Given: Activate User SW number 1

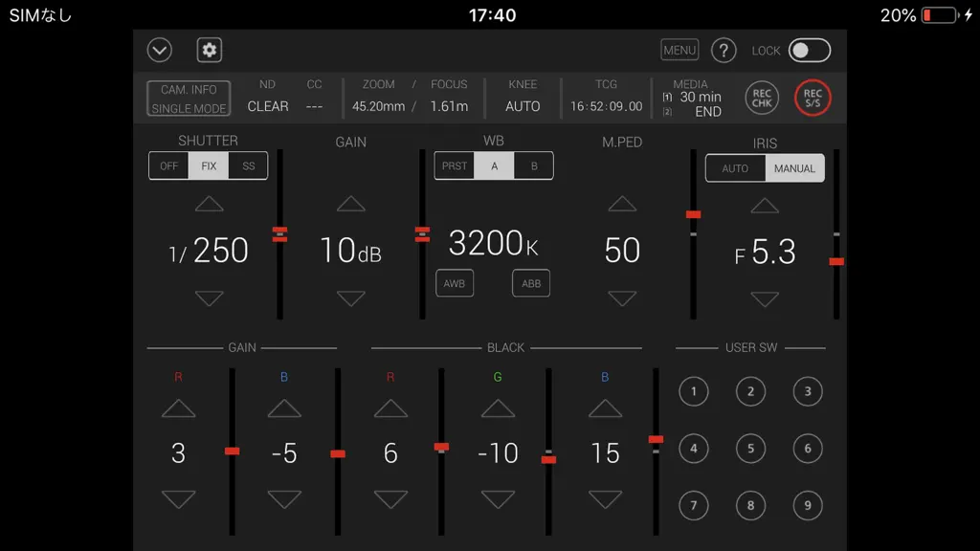Looking at the screenshot, I should tap(694, 391).
